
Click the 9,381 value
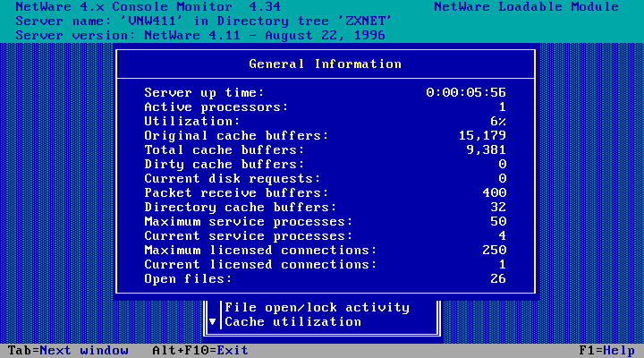(486, 150)
